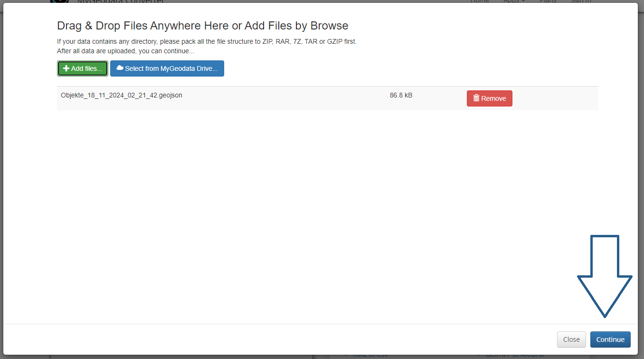Dismiss the dialog with the Close button
644x359 pixels.
pos(571,340)
